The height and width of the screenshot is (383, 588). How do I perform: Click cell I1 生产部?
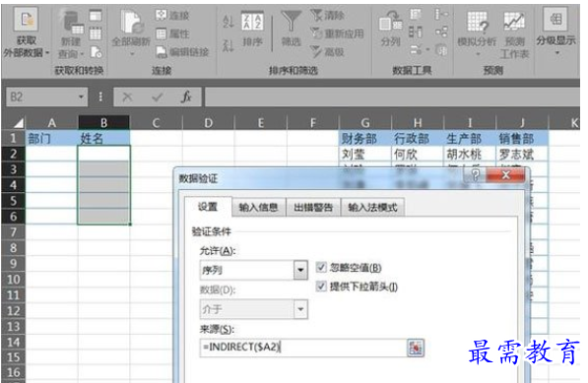[470, 138]
